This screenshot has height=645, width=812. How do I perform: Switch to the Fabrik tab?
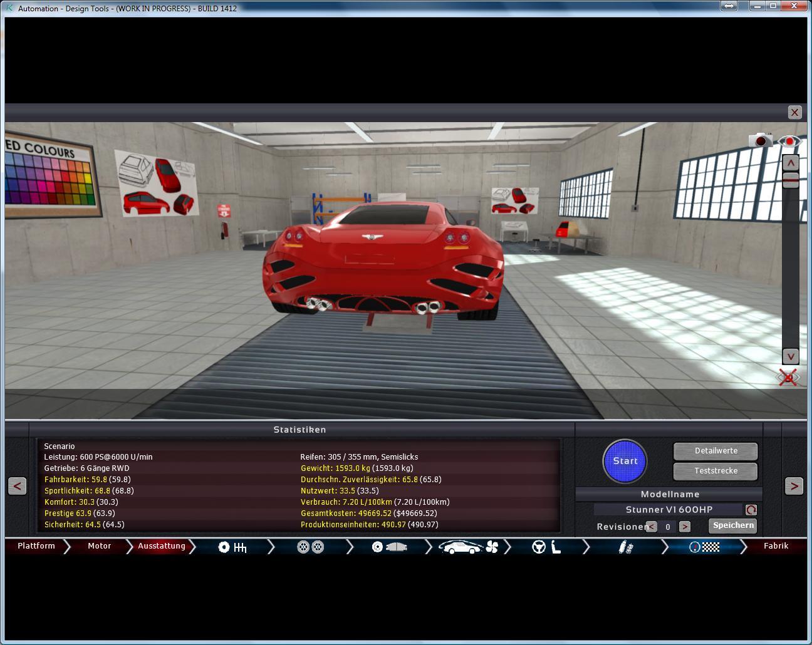pos(776,546)
